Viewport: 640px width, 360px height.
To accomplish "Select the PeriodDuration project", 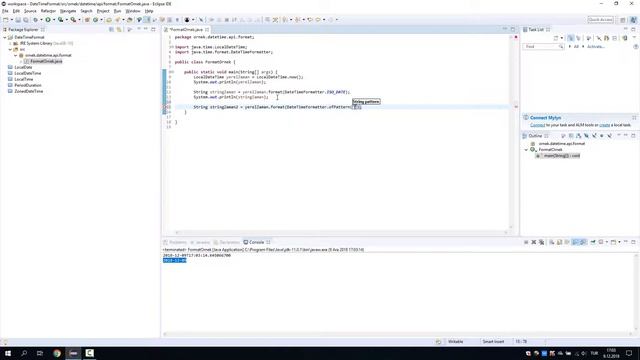I will (x=28, y=85).
